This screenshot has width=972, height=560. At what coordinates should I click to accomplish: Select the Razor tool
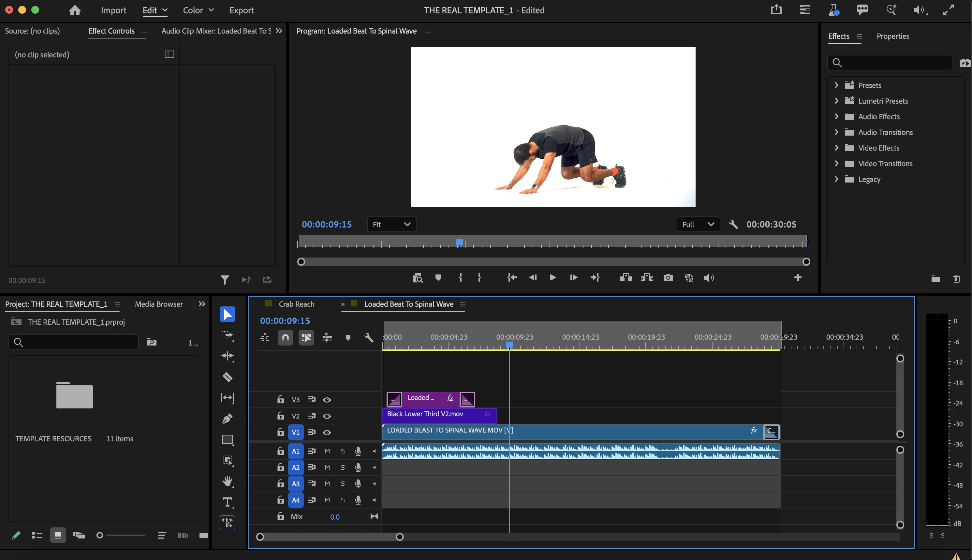(x=227, y=377)
